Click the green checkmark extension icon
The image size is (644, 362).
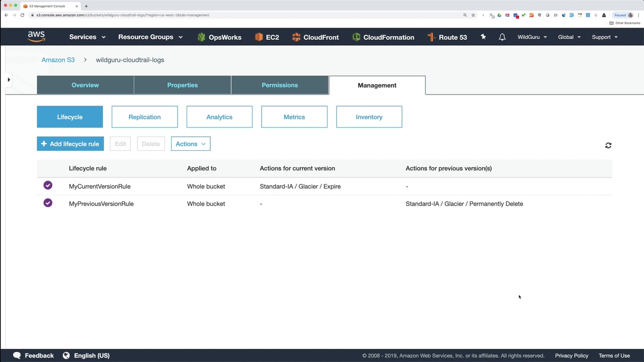click(523, 15)
